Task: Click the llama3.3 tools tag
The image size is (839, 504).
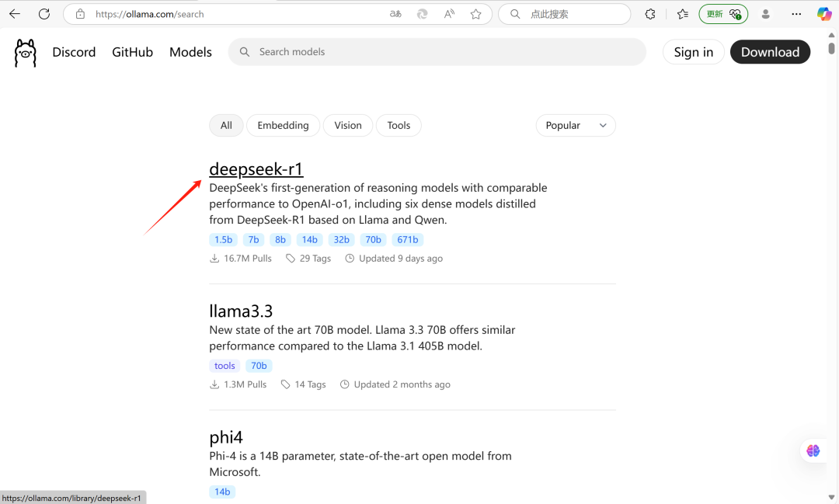Action: pos(225,366)
